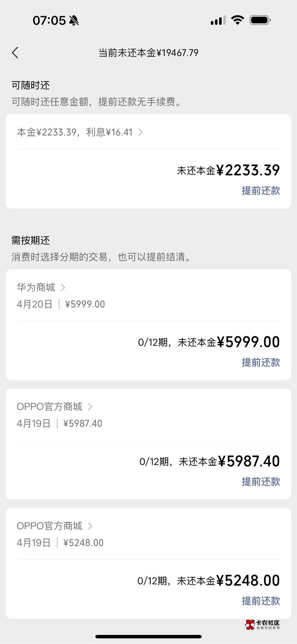Tap the 可随时还 section heading
This screenshot has height=644, width=297.
pos(30,85)
